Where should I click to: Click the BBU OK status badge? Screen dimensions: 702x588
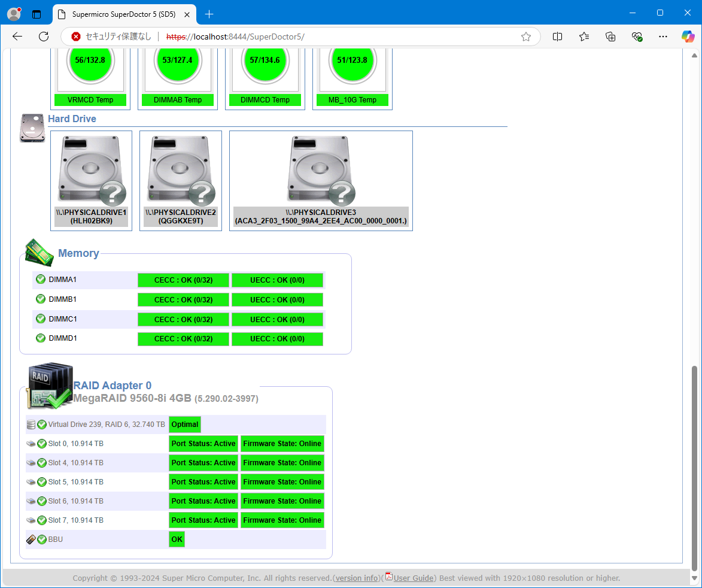177,539
